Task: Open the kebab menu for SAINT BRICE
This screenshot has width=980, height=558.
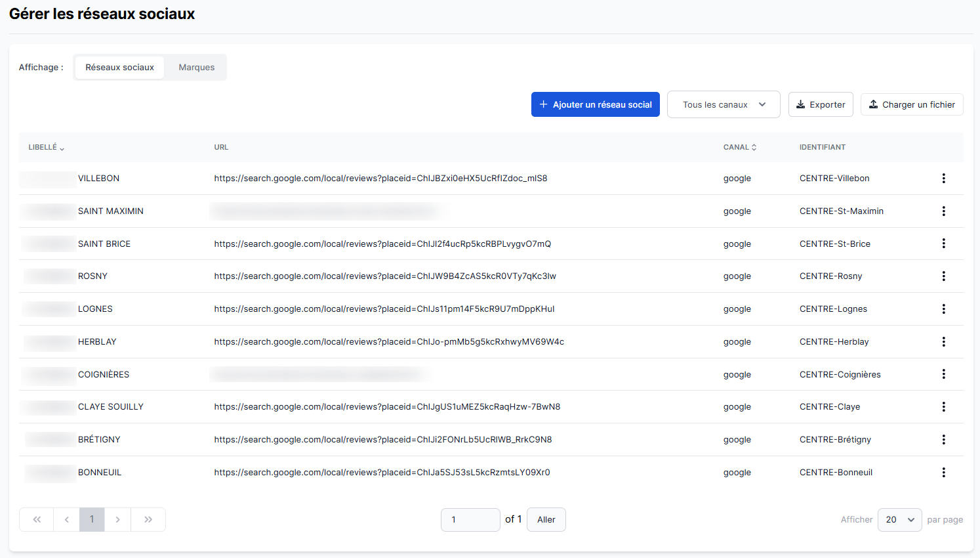Action: click(943, 244)
